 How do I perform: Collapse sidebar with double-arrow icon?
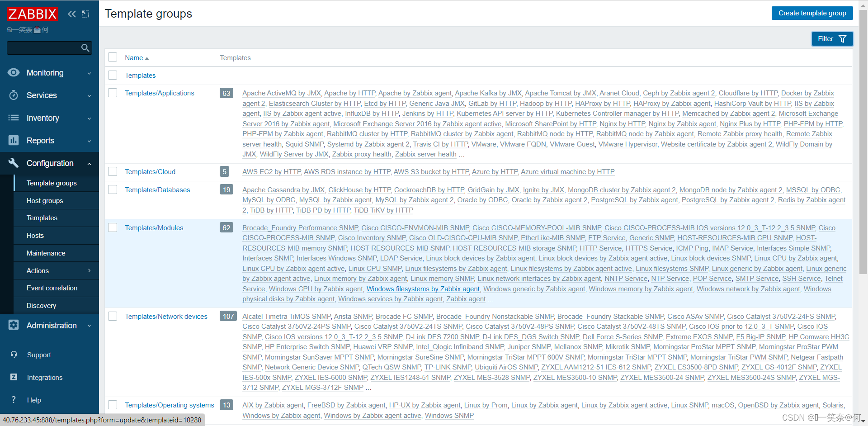tap(72, 14)
